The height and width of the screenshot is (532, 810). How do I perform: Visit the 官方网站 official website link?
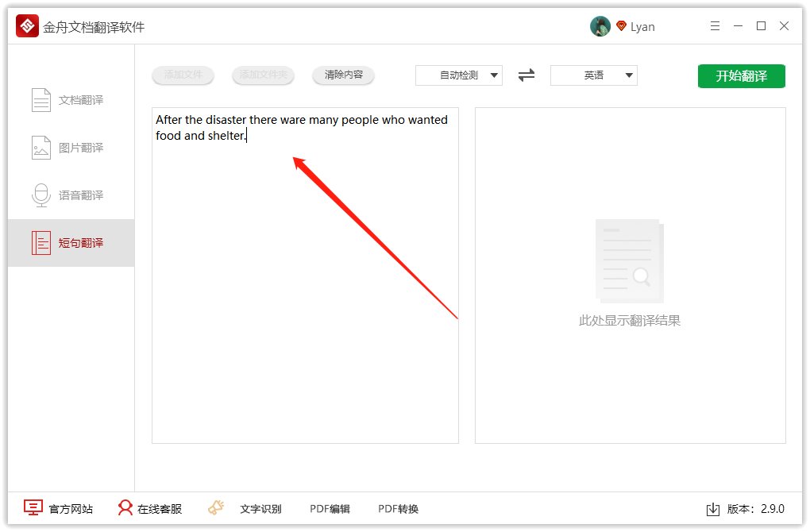pyautogui.click(x=58, y=509)
